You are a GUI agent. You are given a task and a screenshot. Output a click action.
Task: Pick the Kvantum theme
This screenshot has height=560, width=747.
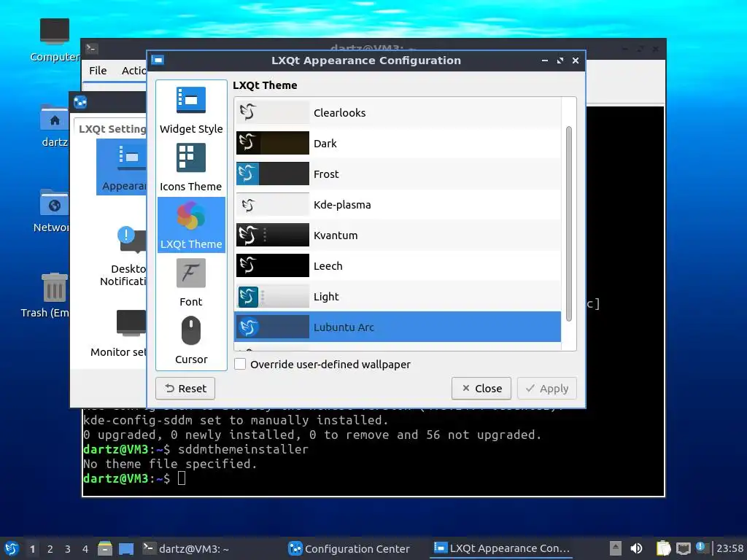398,236
